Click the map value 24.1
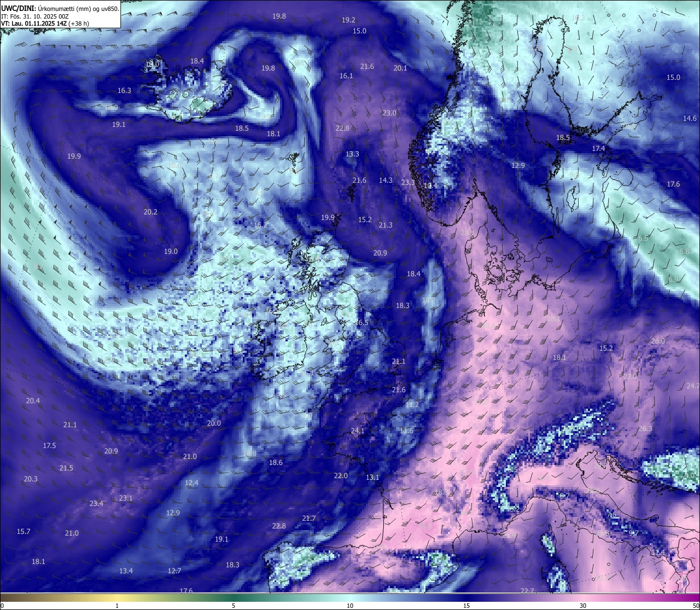 358,431
